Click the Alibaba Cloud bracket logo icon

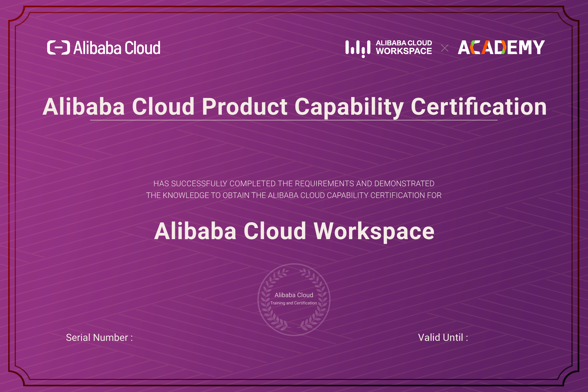tap(58, 47)
